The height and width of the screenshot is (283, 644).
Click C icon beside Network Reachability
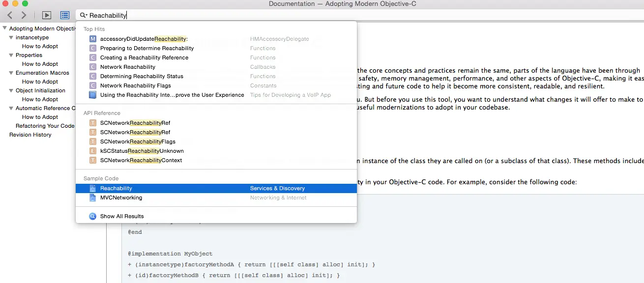point(93,67)
